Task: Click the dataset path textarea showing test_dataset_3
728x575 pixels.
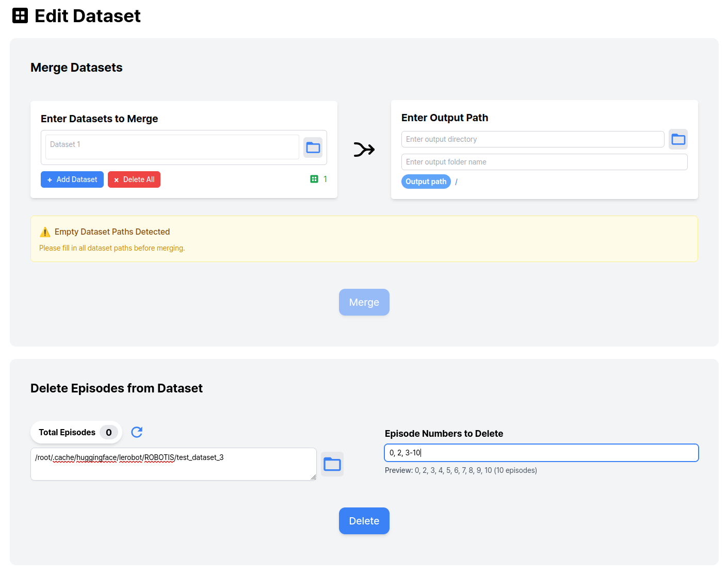Action: pyautogui.click(x=173, y=464)
